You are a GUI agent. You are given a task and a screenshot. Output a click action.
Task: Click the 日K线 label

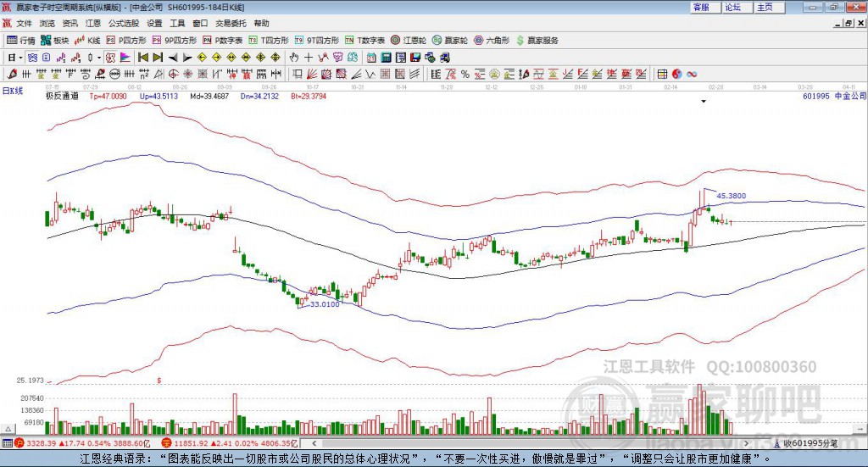coord(13,91)
